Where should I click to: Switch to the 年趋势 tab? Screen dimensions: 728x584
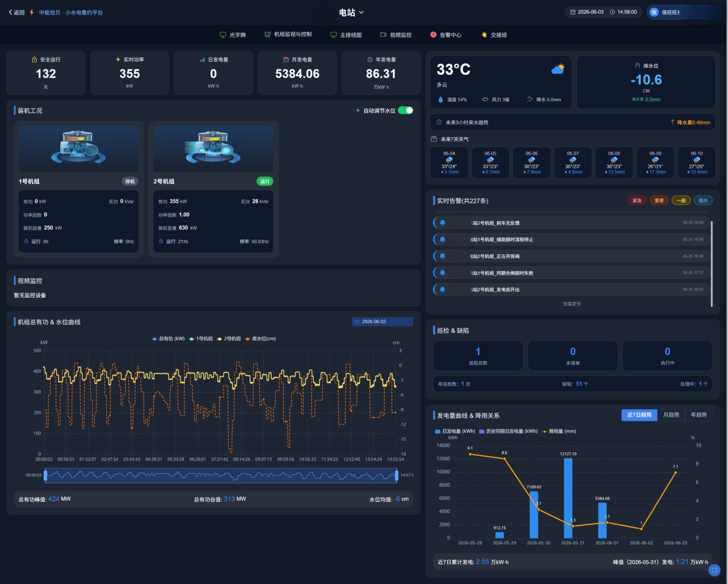coord(699,415)
